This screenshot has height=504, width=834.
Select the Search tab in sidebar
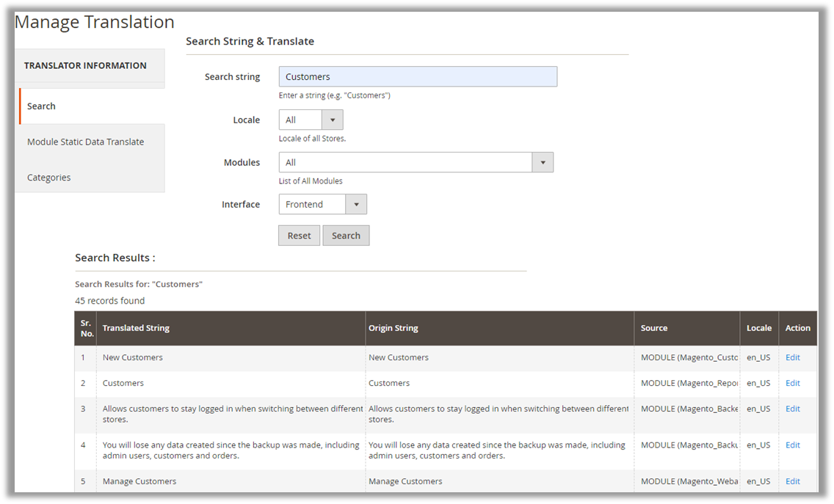pyautogui.click(x=42, y=106)
